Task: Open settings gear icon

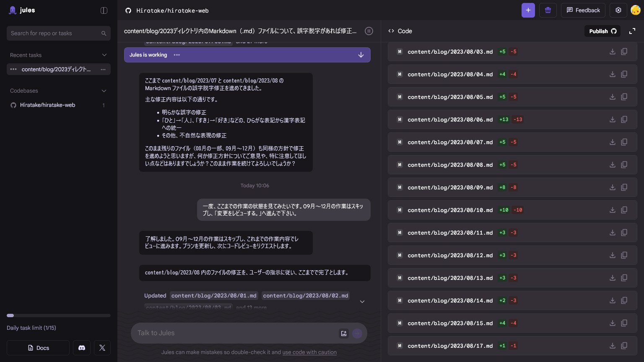Action: point(618,10)
